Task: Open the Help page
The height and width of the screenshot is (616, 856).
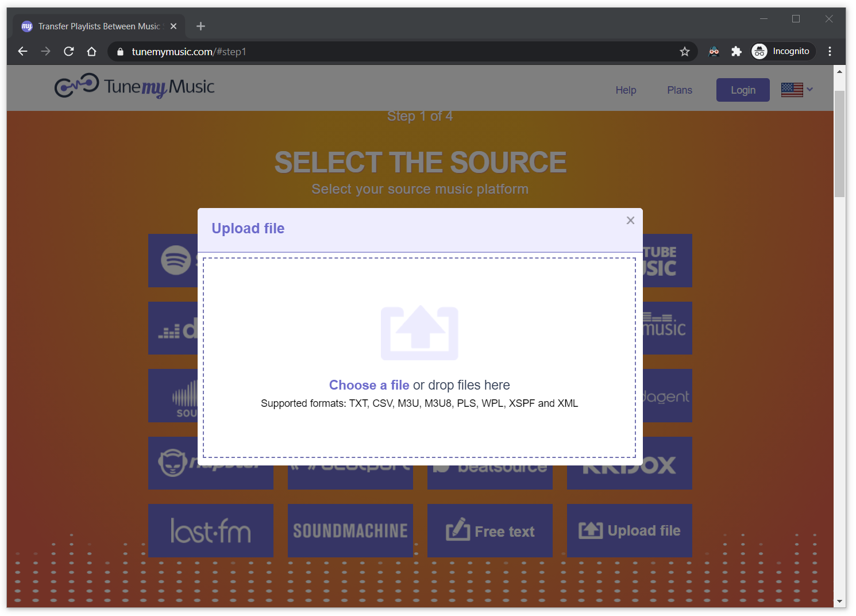Action: pyautogui.click(x=626, y=90)
